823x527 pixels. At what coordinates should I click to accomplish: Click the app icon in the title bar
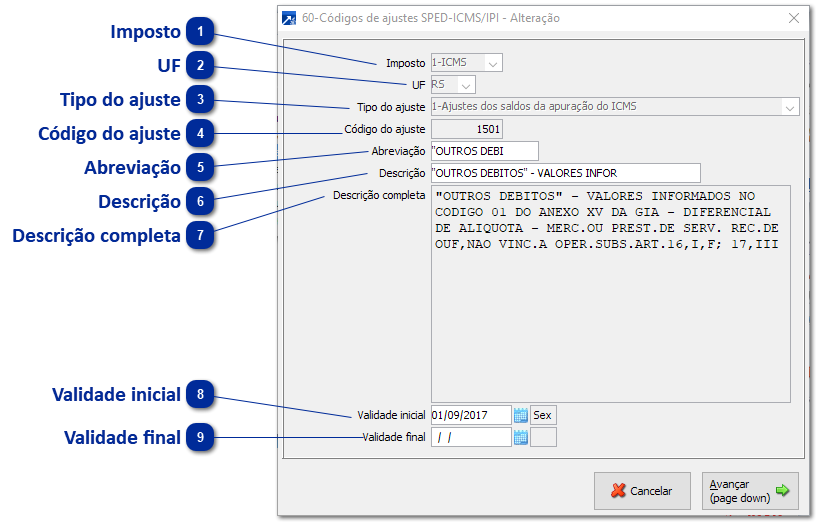(290, 18)
